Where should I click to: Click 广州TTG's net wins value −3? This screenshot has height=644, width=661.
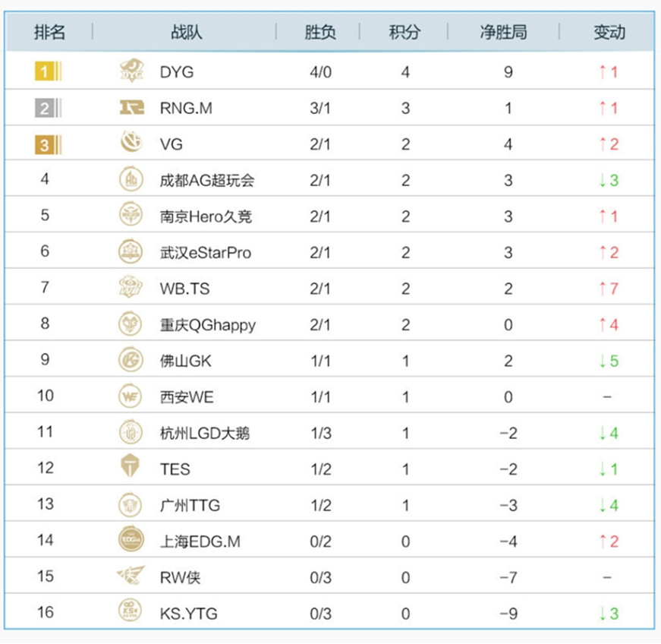pyautogui.click(x=508, y=505)
